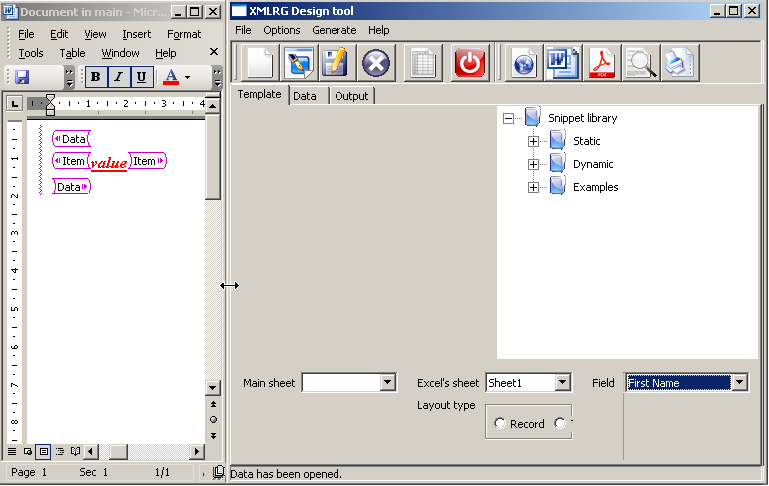Image resolution: width=769 pixels, height=486 pixels.
Task: Open the Main sheet dropdown
Action: pyautogui.click(x=387, y=382)
